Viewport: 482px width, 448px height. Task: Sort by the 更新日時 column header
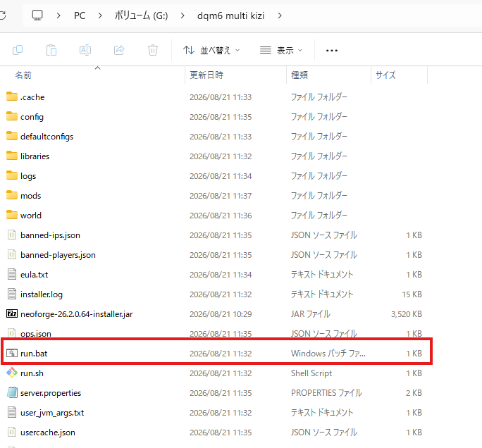(206, 75)
